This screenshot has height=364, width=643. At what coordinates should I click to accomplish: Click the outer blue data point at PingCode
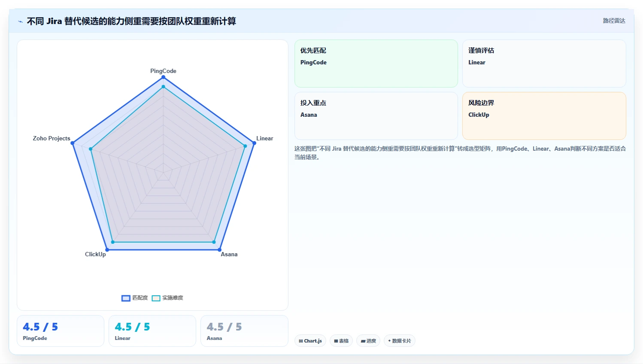(163, 77)
